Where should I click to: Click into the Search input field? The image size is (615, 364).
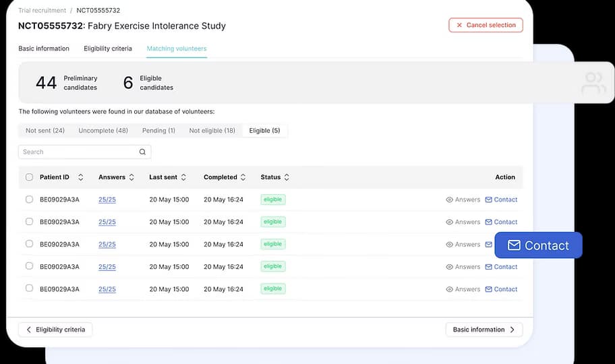coord(78,152)
